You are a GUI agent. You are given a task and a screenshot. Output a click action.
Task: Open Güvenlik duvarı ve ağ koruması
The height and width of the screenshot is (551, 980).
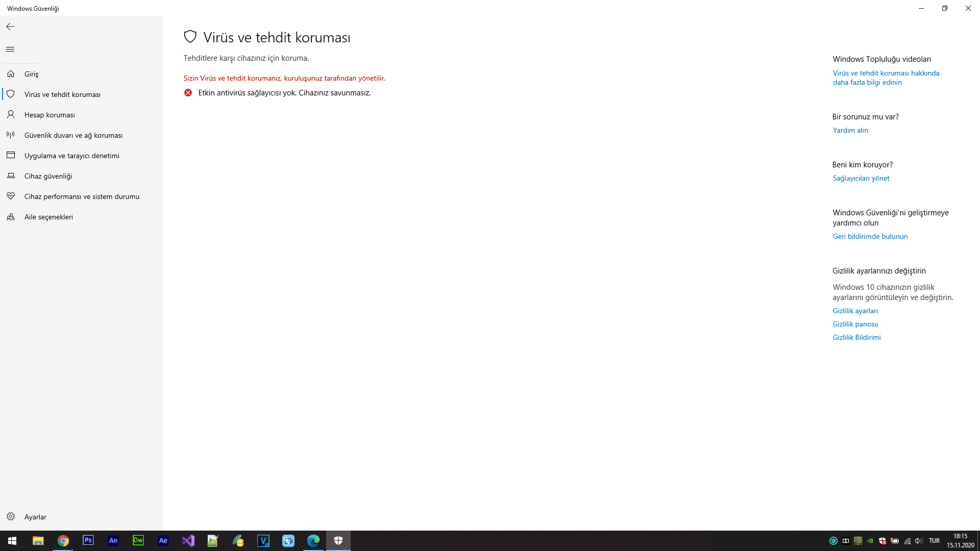coord(73,135)
